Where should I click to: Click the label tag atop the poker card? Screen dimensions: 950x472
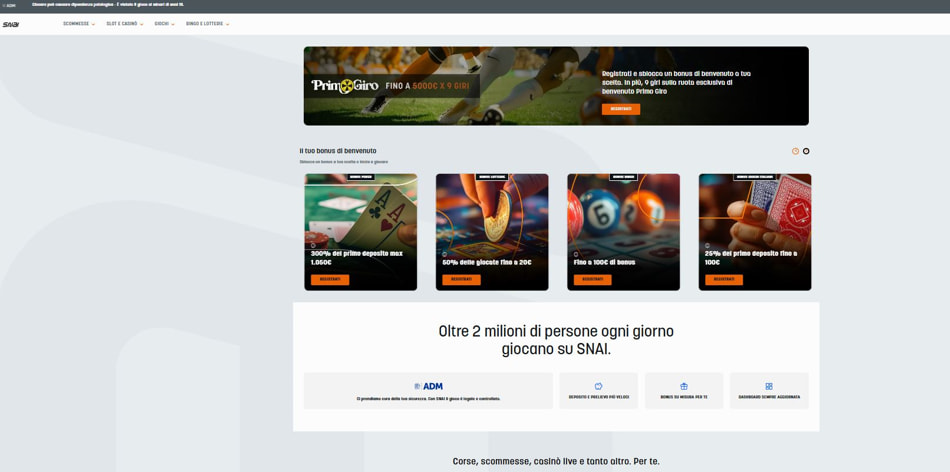(x=362, y=177)
